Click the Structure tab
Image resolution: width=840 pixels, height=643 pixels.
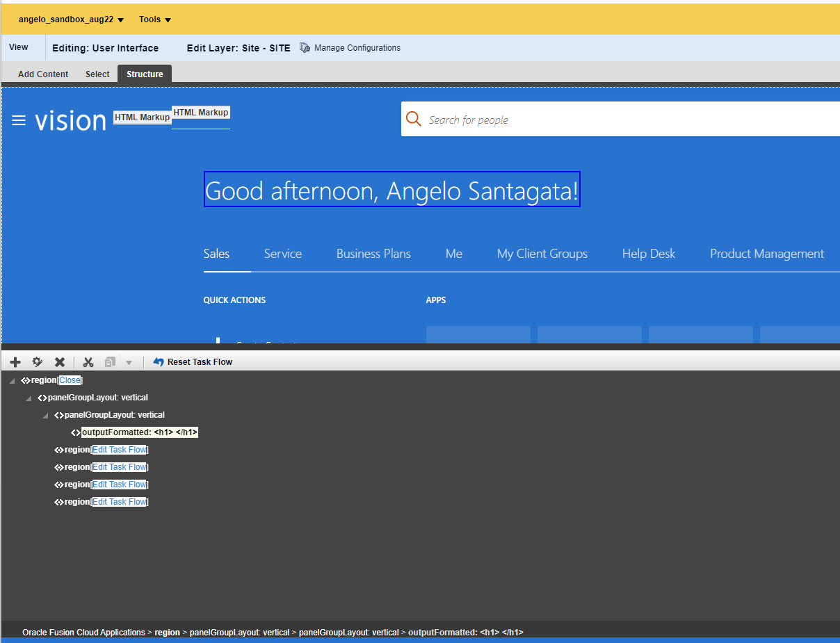(x=145, y=74)
